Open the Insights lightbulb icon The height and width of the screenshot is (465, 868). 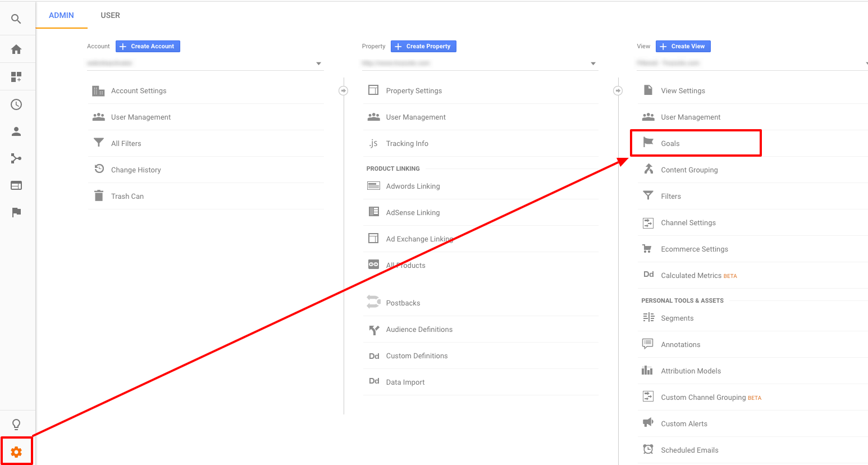[x=17, y=424]
